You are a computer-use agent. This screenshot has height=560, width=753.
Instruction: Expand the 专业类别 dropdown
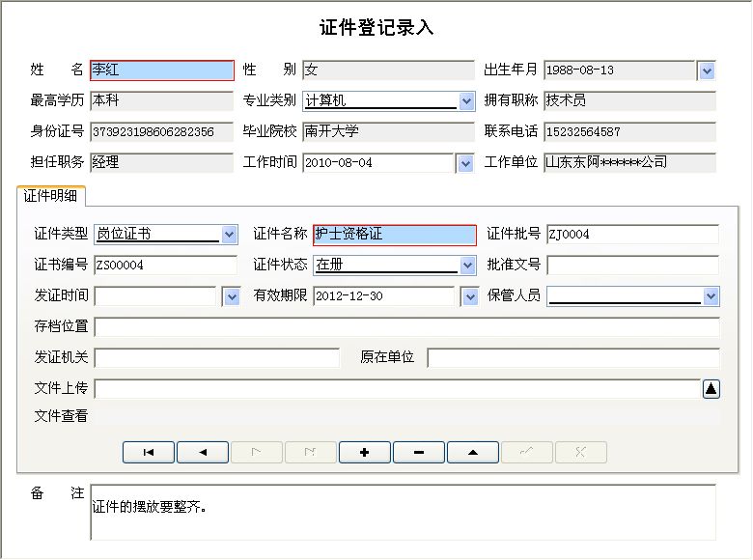click(x=466, y=100)
